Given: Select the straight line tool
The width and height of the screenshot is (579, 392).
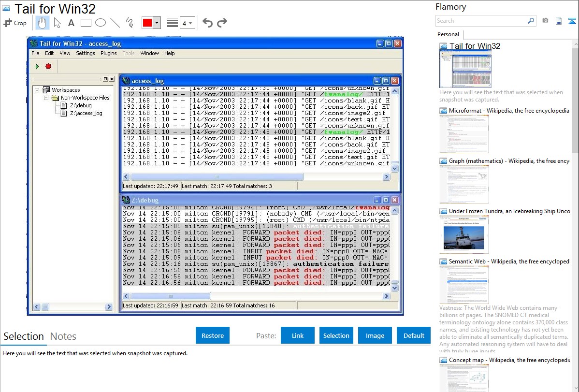Looking at the screenshot, I should (115, 23).
